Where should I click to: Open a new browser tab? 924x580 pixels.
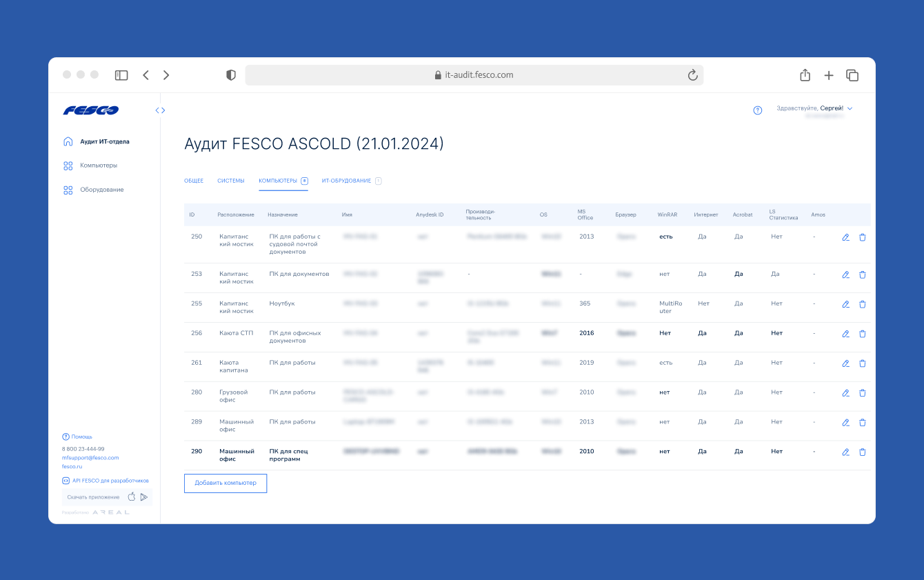coord(829,75)
